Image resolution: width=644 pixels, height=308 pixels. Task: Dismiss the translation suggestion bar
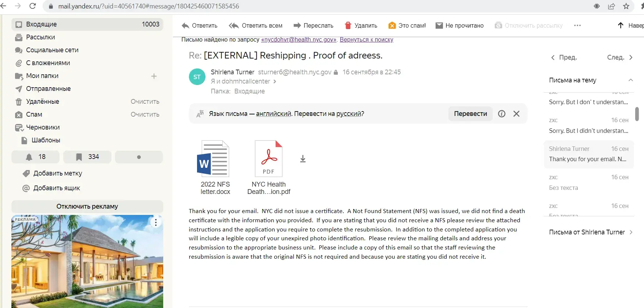[516, 114]
